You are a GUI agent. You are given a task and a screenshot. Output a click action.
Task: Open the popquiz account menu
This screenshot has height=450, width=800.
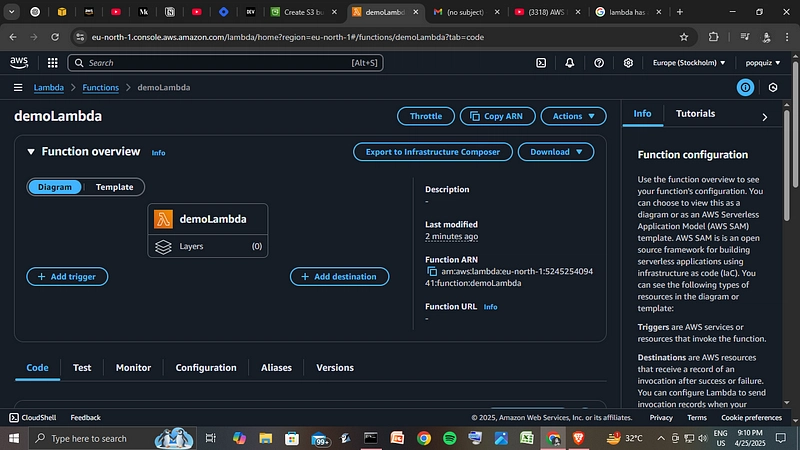tap(763, 62)
